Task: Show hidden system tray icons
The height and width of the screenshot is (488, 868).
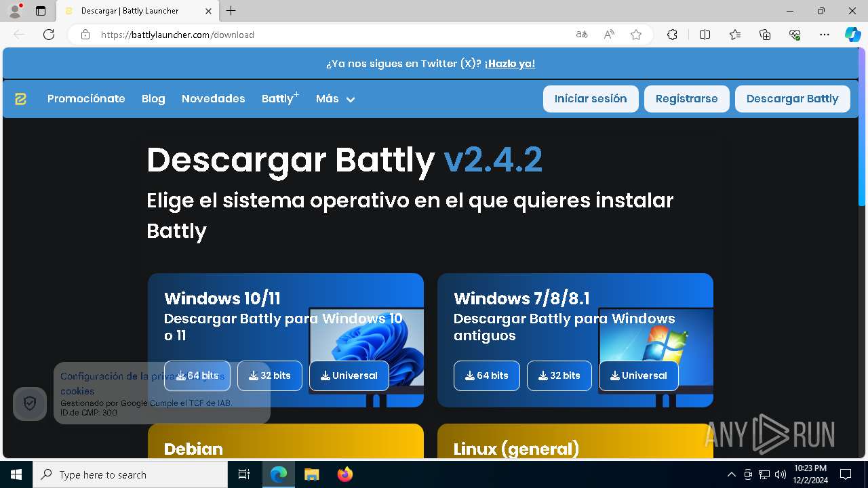Action: [x=731, y=474]
